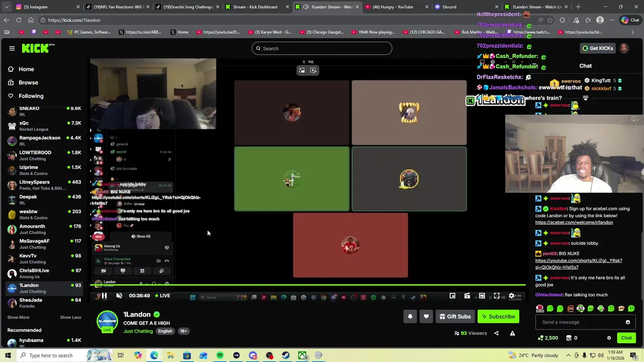Open browser extensions puzzle icon
Image resolution: width=644 pixels, height=362 pixels.
(x=562, y=20)
